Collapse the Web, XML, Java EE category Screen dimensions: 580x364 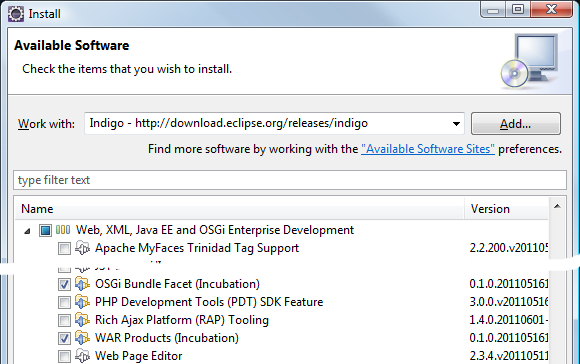27,231
